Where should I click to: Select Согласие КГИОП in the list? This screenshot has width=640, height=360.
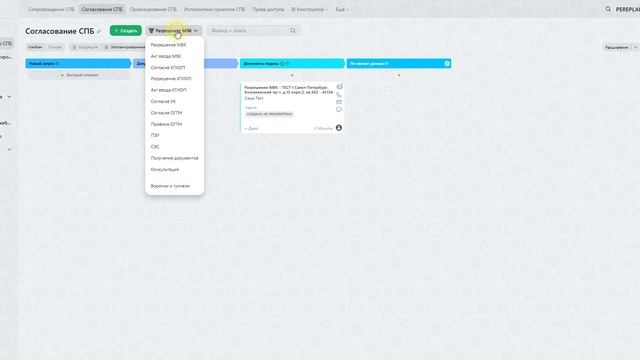168,68
